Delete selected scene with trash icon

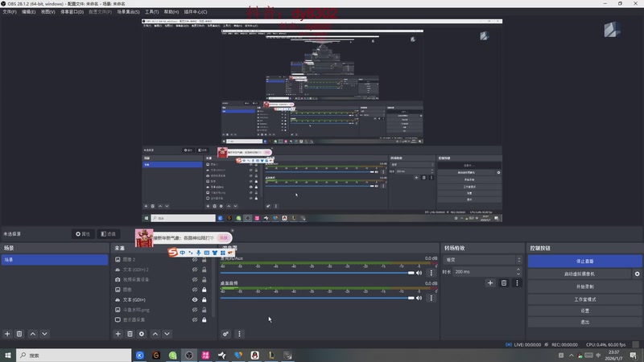click(19, 334)
